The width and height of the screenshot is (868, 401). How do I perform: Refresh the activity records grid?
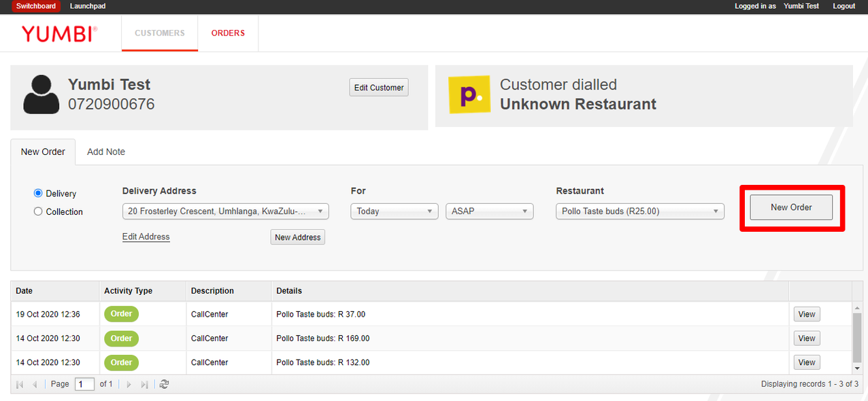[x=164, y=384]
